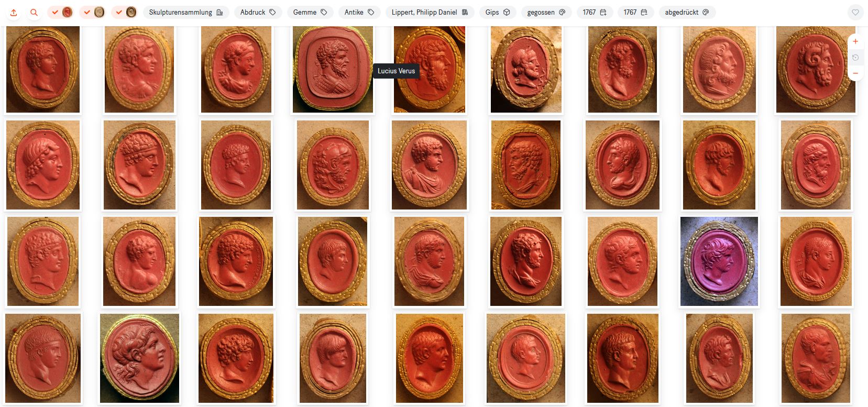Click the palette icon beside abgedrückt
The height and width of the screenshot is (407, 868).
706,12
